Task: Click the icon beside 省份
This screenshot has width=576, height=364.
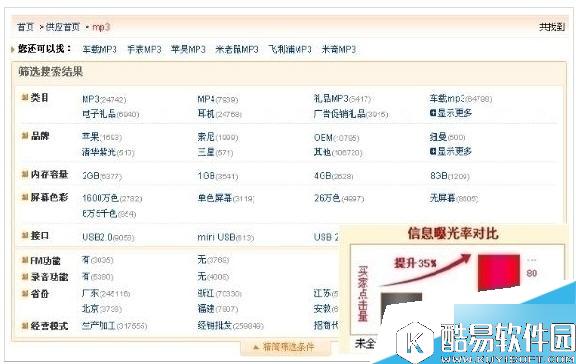Action: point(25,293)
